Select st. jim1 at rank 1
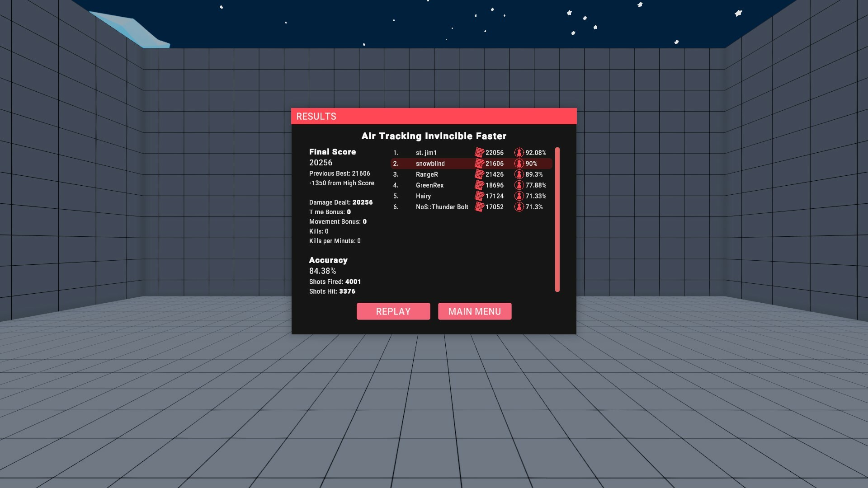Screen dimensions: 868x488 click(427, 153)
